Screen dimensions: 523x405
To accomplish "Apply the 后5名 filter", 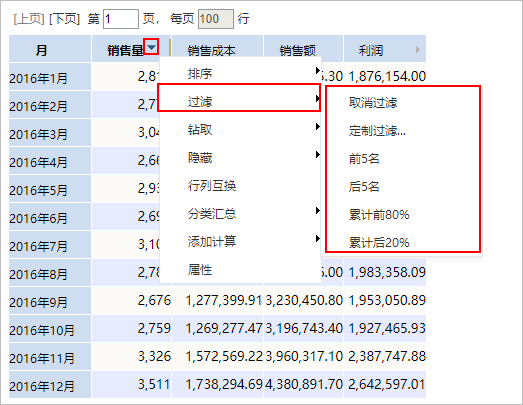I will tap(403, 186).
